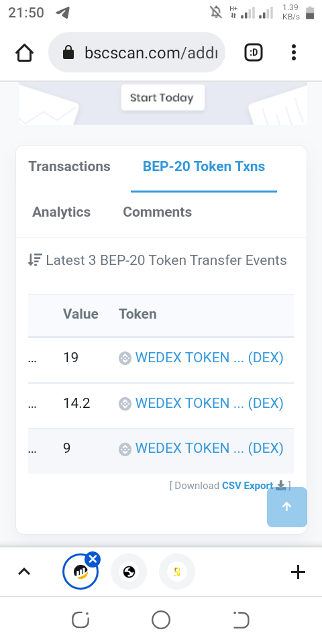Click the Start Today button
Screen dimensions: 322x644
(x=162, y=97)
